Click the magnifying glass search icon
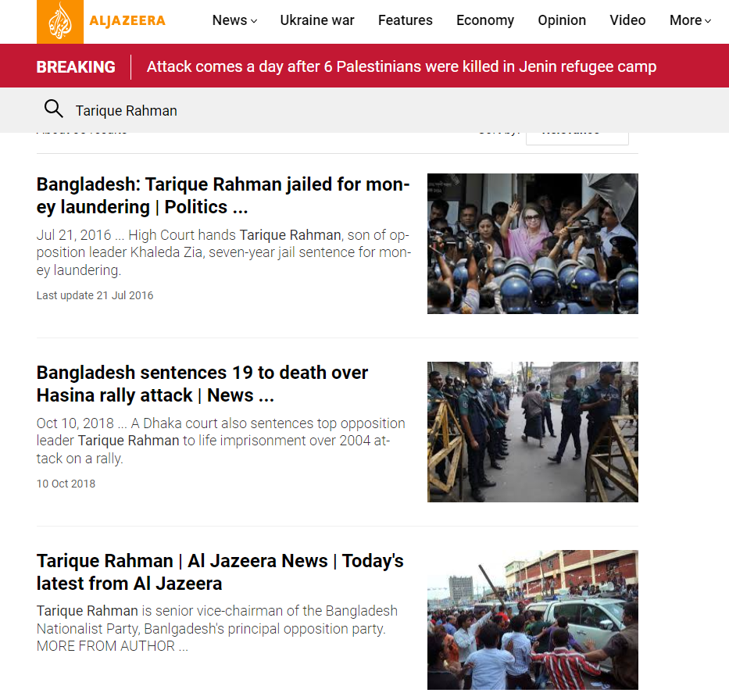 point(53,109)
